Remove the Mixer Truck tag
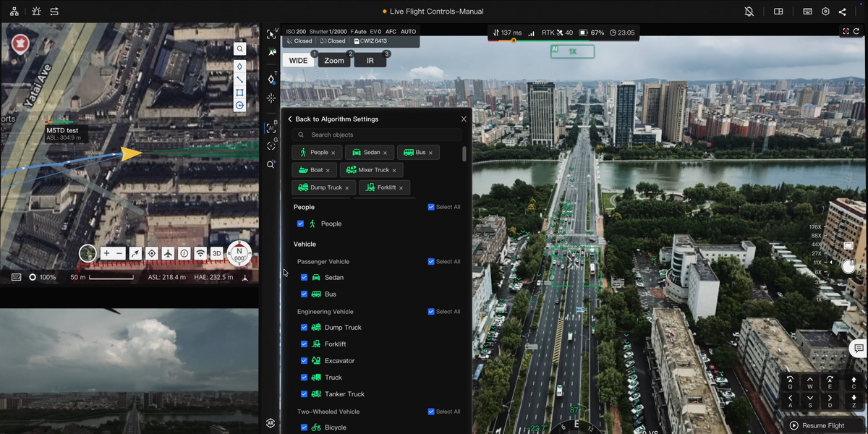Screen dimensions: 868x434 pyautogui.click(x=394, y=170)
